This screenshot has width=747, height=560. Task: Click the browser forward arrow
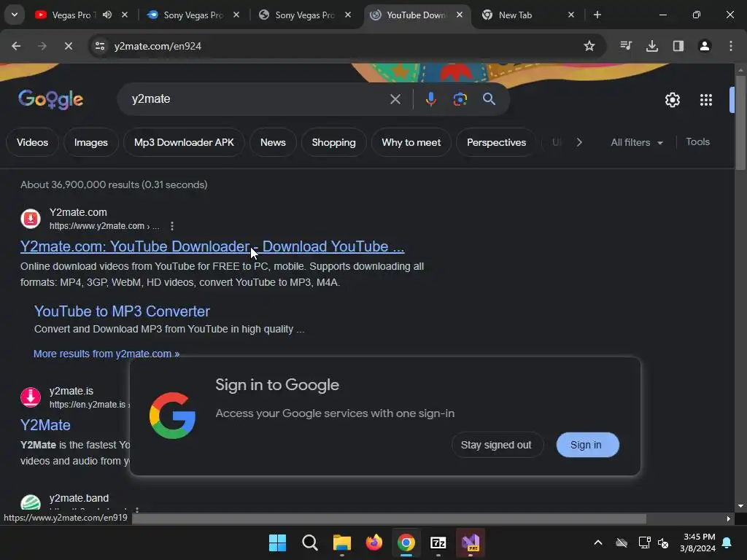click(x=42, y=46)
